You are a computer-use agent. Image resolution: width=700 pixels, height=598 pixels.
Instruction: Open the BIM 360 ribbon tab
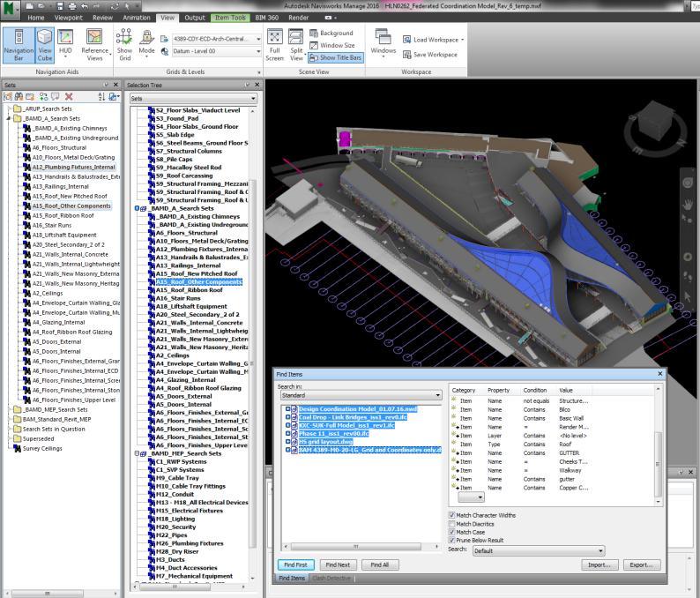pos(266,18)
